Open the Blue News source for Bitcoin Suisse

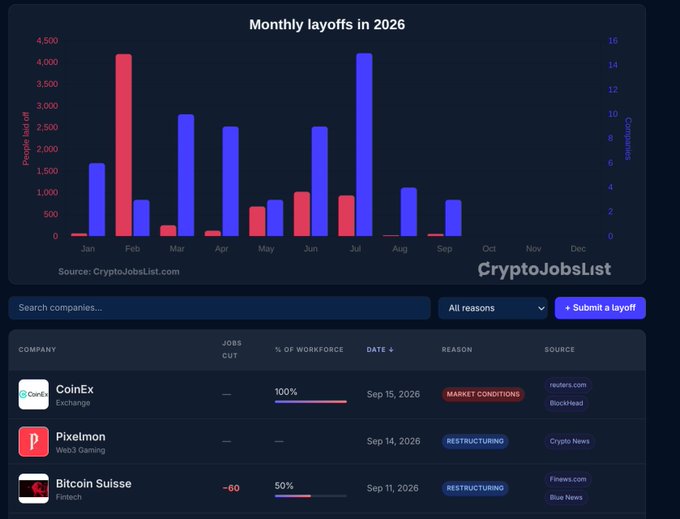(566, 497)
